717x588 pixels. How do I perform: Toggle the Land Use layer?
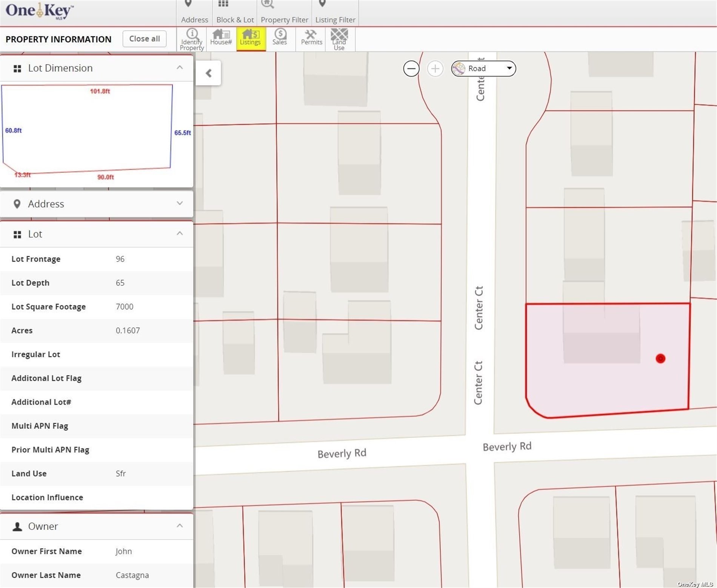(339, 39)
